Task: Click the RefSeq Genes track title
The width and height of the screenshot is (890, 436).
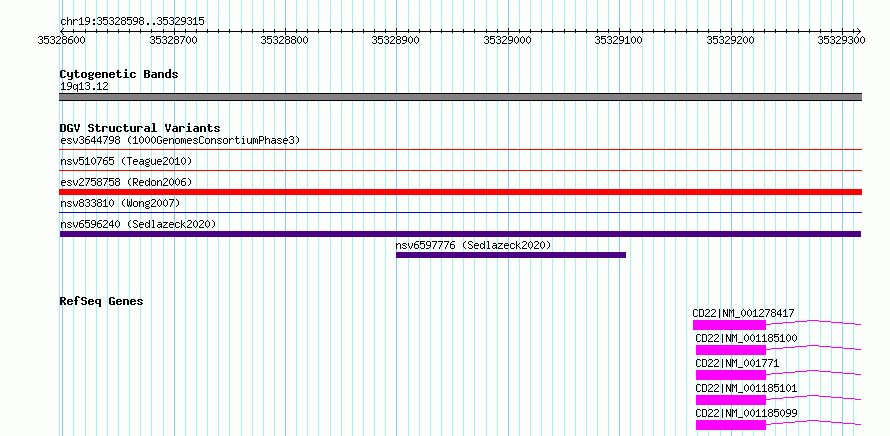Action: (101, 301)
